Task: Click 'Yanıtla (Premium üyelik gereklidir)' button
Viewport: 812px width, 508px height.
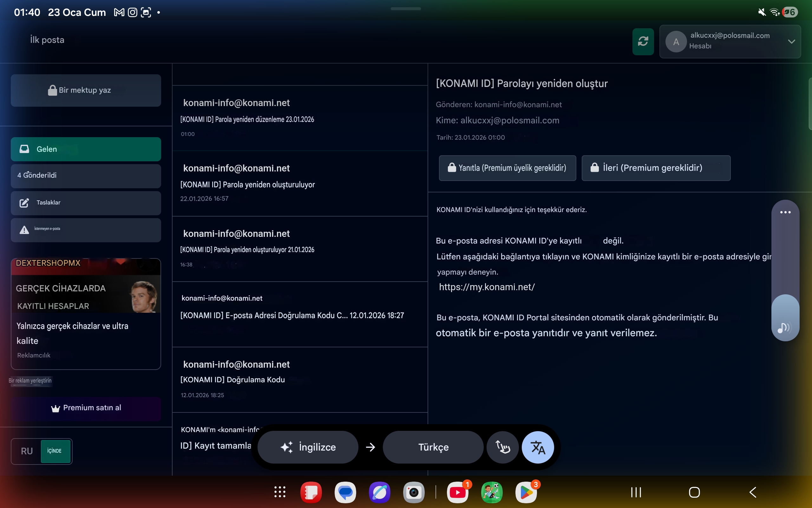Action: tap(507, 168)
